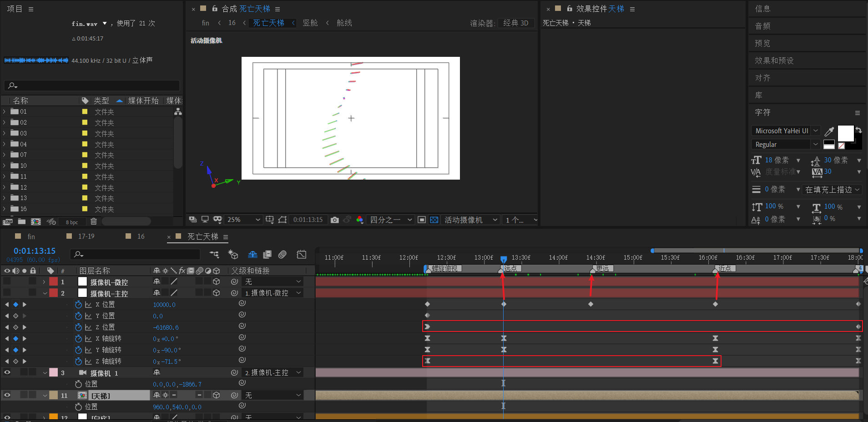Toggle visibility eye of 天梯 layer
Viewport: 868px width, 422px height.
7,395
